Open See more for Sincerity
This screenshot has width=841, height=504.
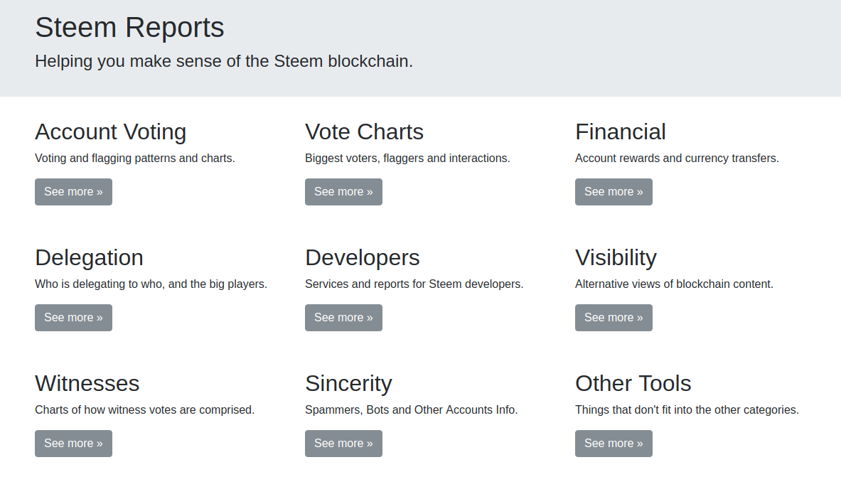(343, 444)
